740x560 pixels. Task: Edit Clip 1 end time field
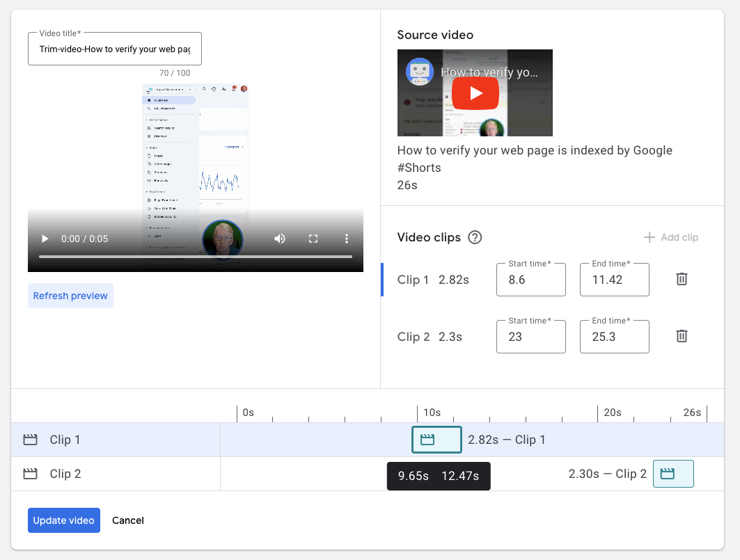tap(615, 280)
